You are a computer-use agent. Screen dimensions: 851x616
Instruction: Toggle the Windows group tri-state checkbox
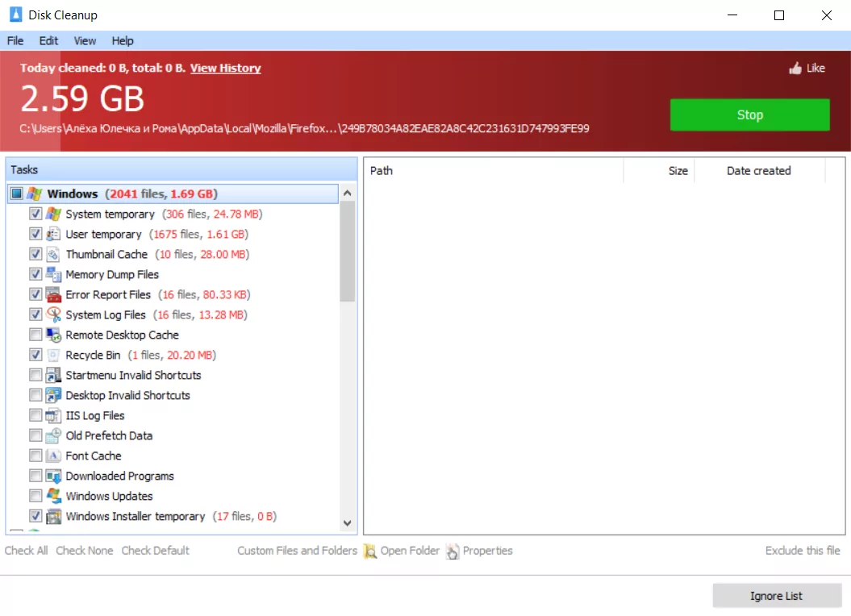pos(17,194)
